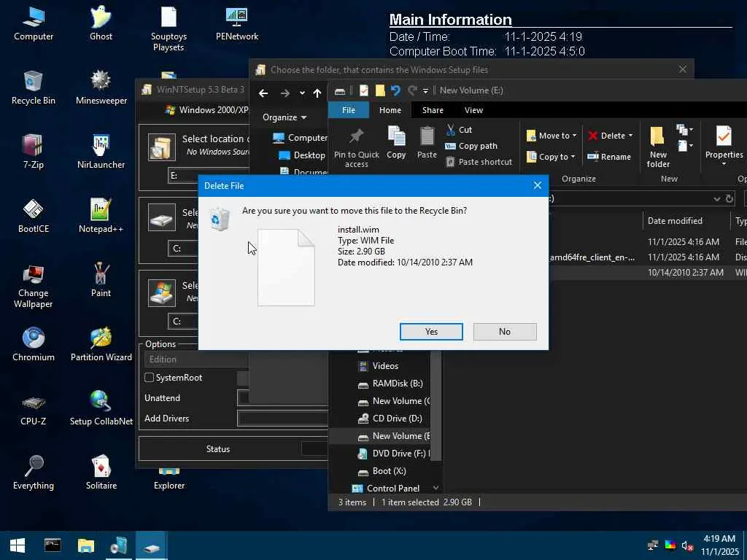Screen dimensions: 747x560
Task: Open Explorer desktop icon
Action: click(169, 480)
